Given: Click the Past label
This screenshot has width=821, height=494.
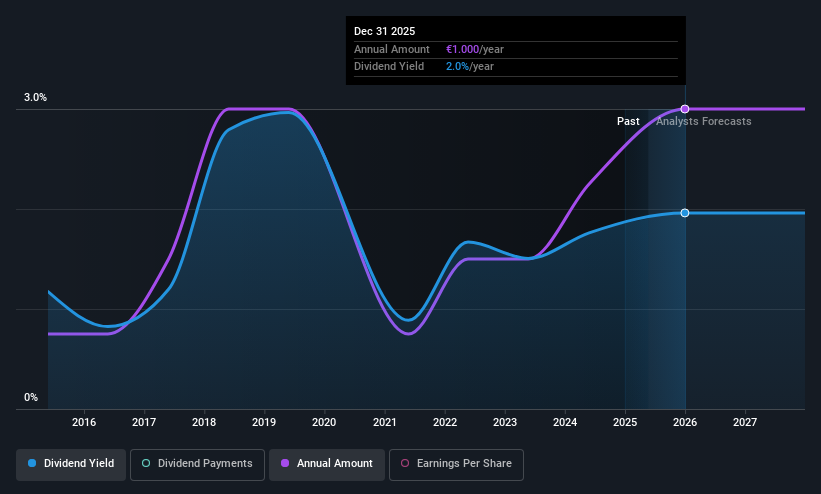Looking at the screenshot, I should [x=628, y=122].
